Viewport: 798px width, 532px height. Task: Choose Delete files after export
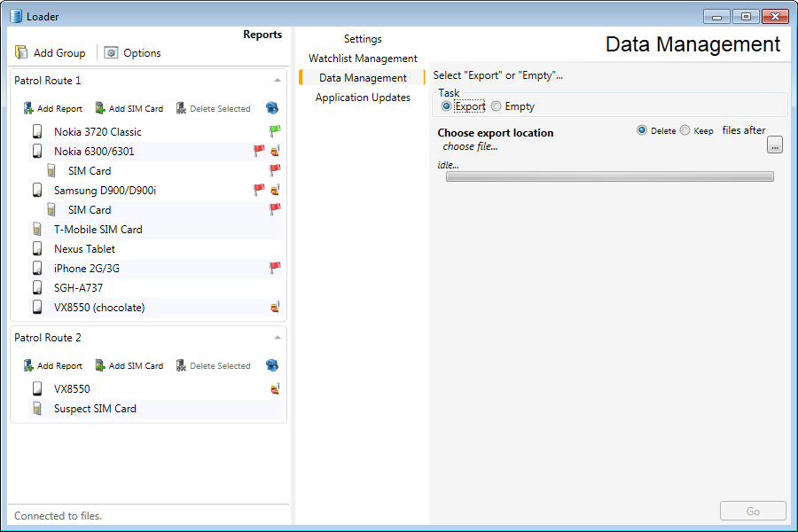point(642,130)
